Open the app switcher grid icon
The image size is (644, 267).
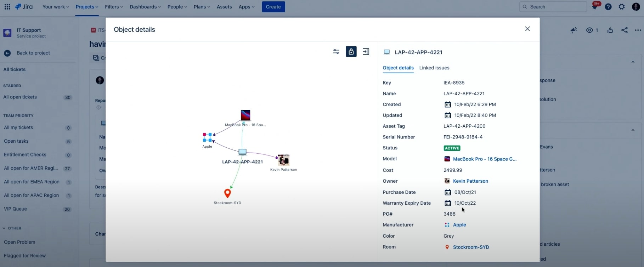[7, 7]
